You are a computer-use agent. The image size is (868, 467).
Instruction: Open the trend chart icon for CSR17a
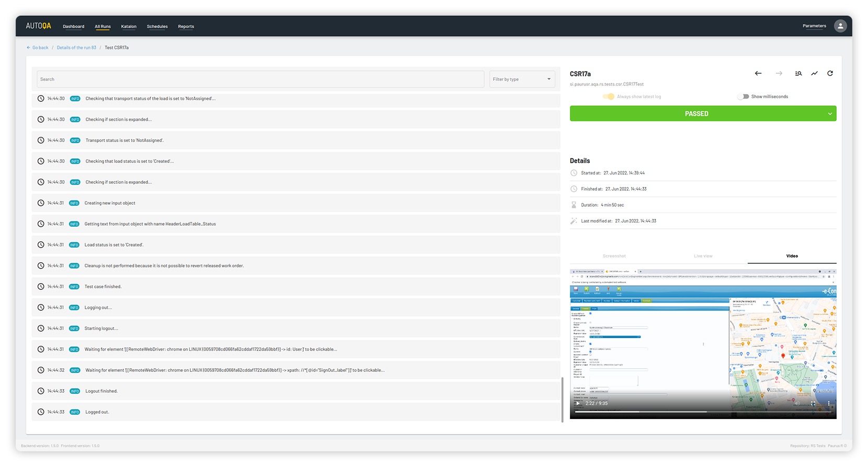[814, 74]
